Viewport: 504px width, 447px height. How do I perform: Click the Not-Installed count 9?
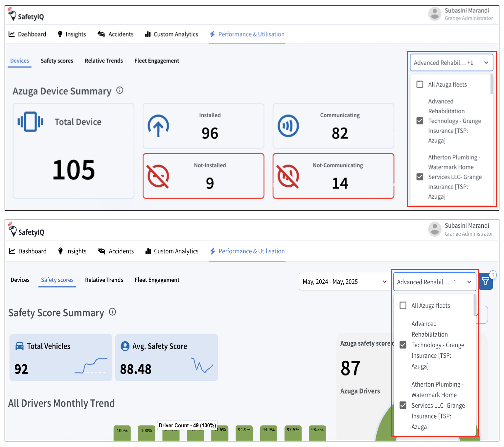click(210, 183)
